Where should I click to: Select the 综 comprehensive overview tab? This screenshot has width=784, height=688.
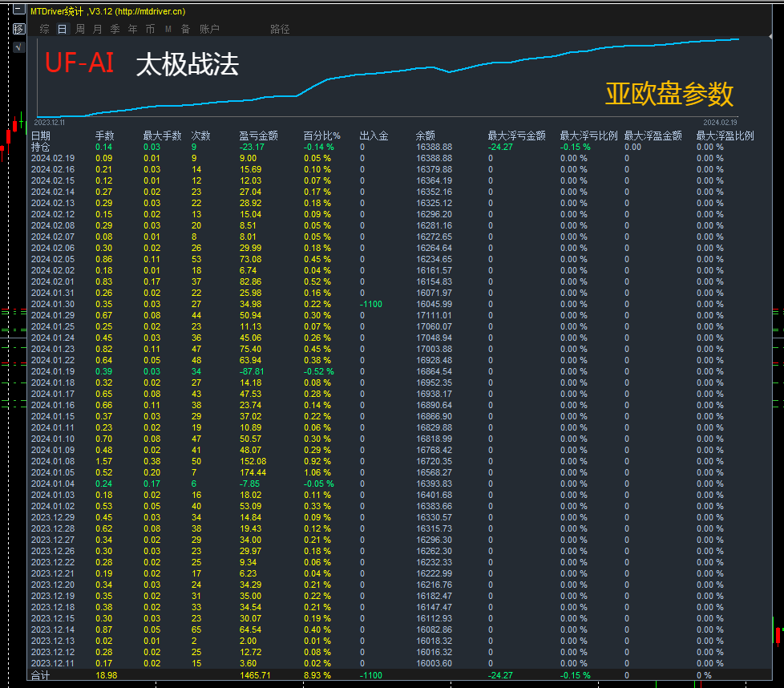[x=44, y=28]
